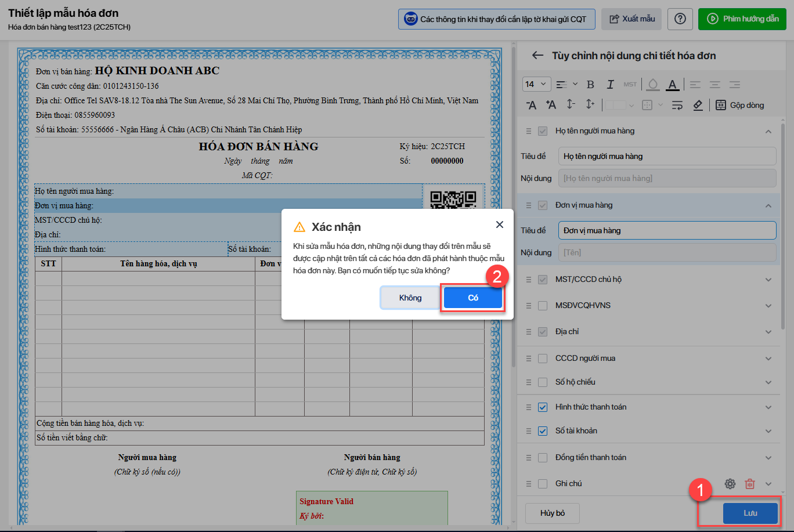Screen dimensions: 794x532
Task: Expand the MST/CCCD chủ hộ section
Action: pyautogui.click(x=768, y=280)
